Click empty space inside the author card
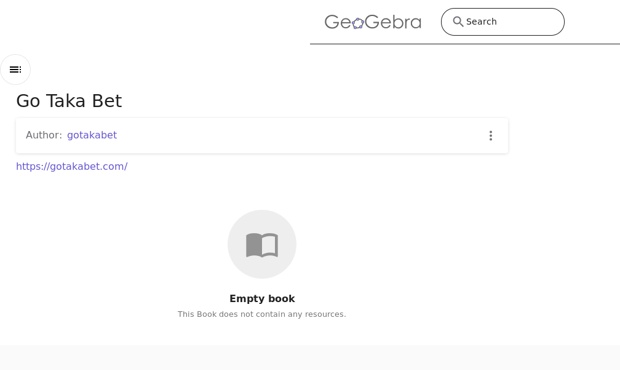 click(x=301, y=136)
